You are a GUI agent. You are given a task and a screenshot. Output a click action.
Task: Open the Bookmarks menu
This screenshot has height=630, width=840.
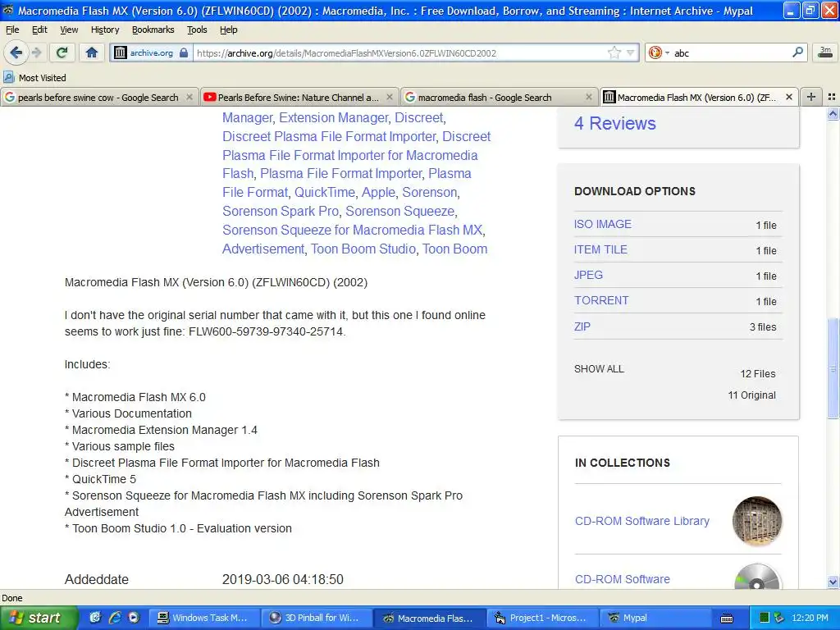[x=153, y=30]
